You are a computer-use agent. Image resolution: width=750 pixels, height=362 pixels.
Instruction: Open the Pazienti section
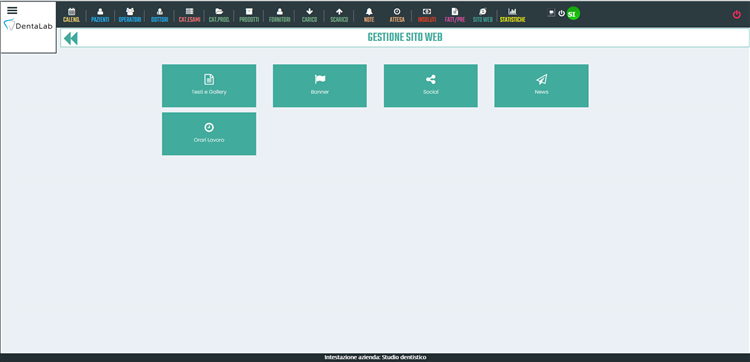click(x=100, y=15)
